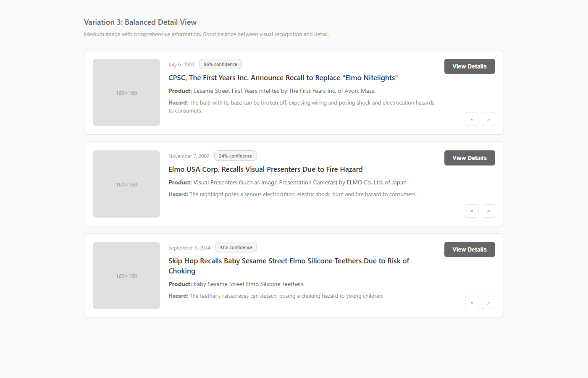Click hazard text about nightlight electrocution and fire
Viewport: 588px width, 378px height.
293,194
